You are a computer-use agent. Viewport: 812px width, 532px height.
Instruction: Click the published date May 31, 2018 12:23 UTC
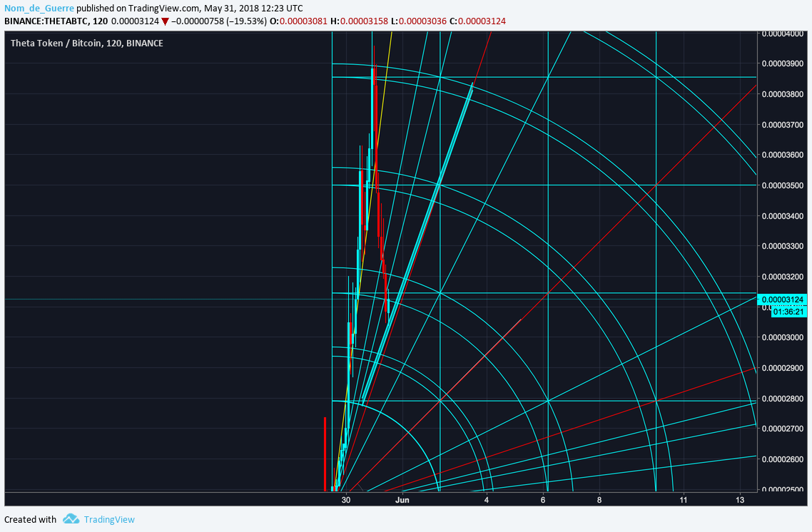(253, 9)
